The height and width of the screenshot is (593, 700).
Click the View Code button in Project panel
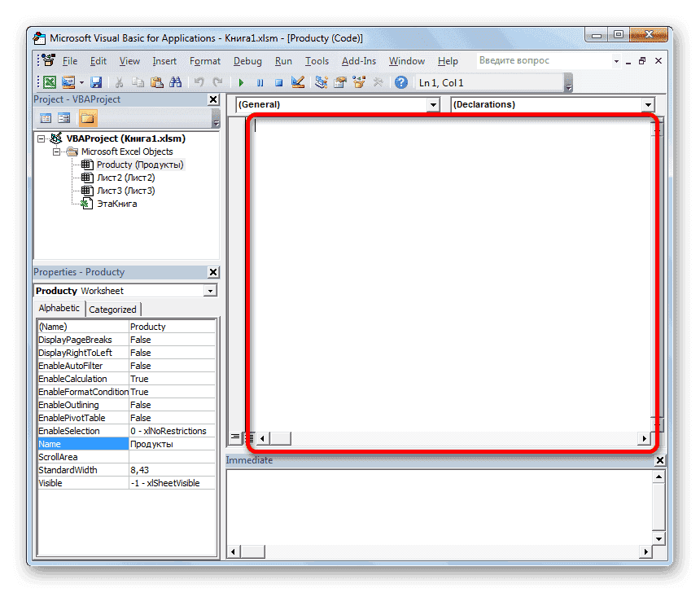[x=46, y=118]
